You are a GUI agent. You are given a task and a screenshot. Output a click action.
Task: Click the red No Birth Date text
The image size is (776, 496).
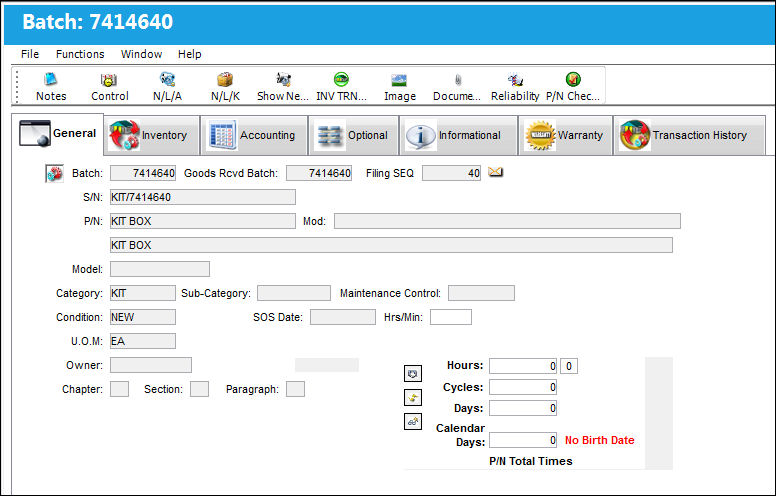[x=599, y=440]
